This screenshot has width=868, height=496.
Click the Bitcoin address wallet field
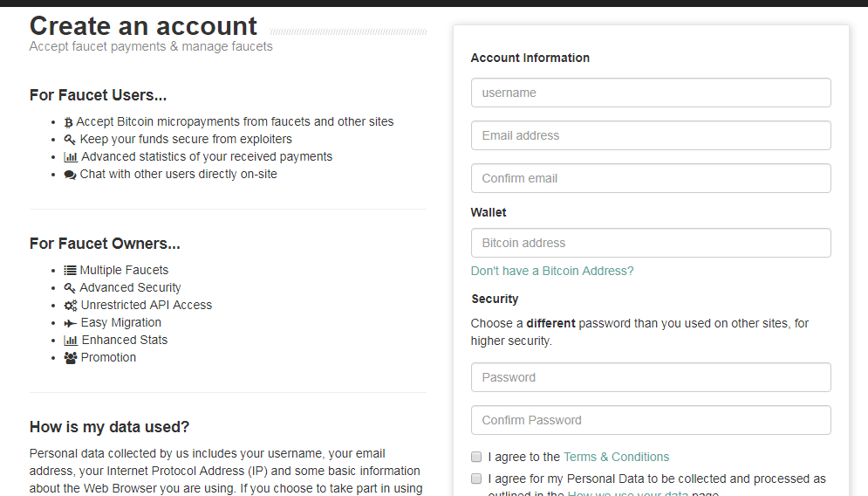pyautogui.click(x=651, y=243)
